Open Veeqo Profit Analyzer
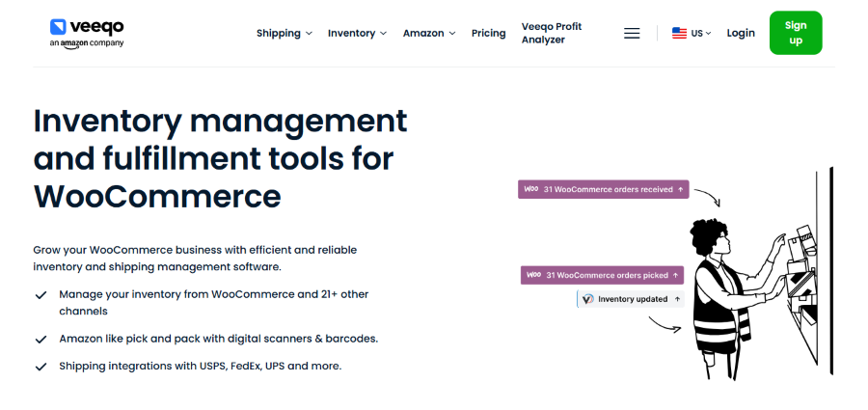 552,33
